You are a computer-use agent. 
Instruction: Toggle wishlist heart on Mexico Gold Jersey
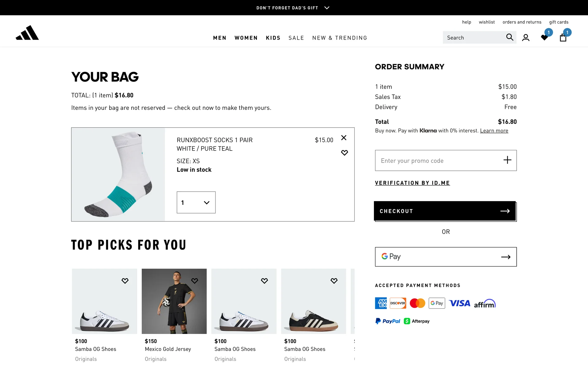click(194, 281)
